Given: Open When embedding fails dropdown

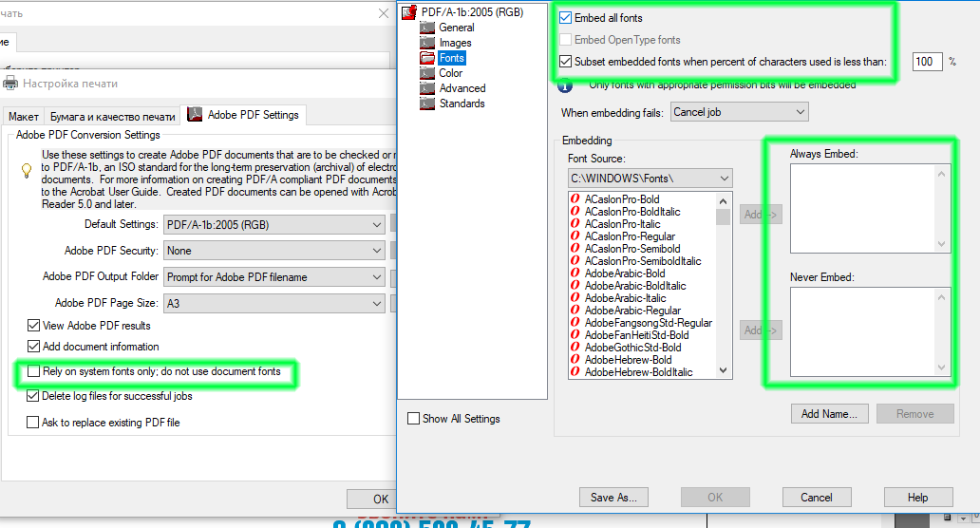Looking at the screenshot, I should (x=740, y=112).
